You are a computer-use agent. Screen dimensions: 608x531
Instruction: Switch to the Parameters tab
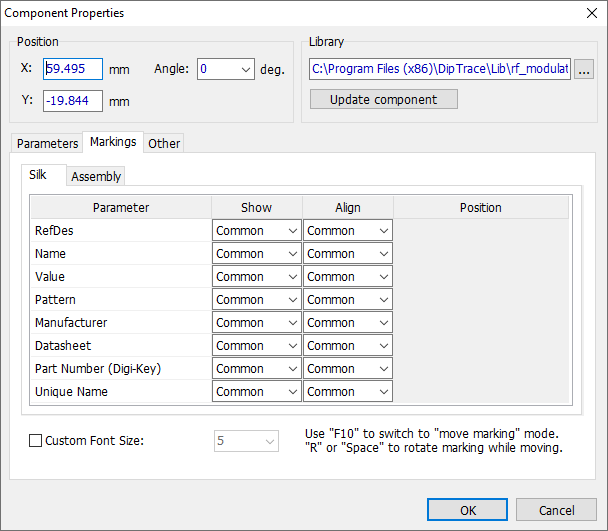pyautogui.click(x=47, y=143)
